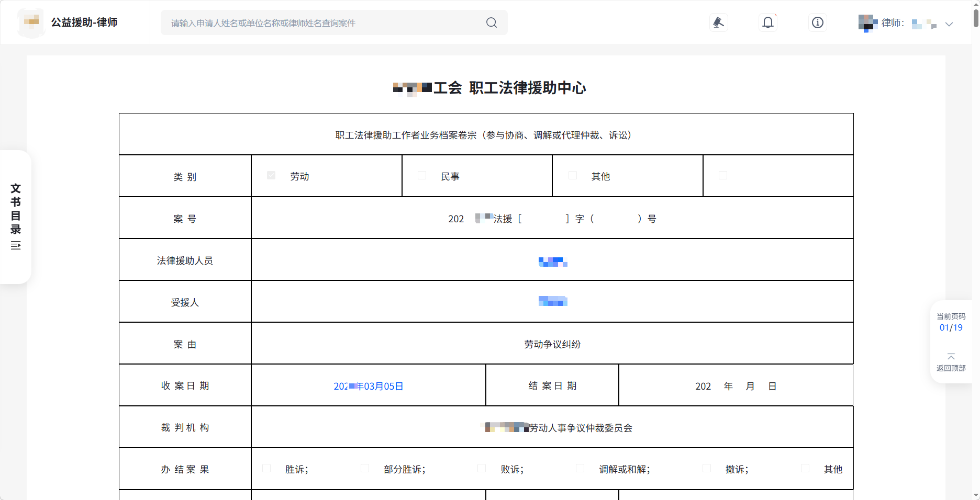980x500 pixels.
Task: Tick the 调解或和解 checkbox
Action: (580, 468)
